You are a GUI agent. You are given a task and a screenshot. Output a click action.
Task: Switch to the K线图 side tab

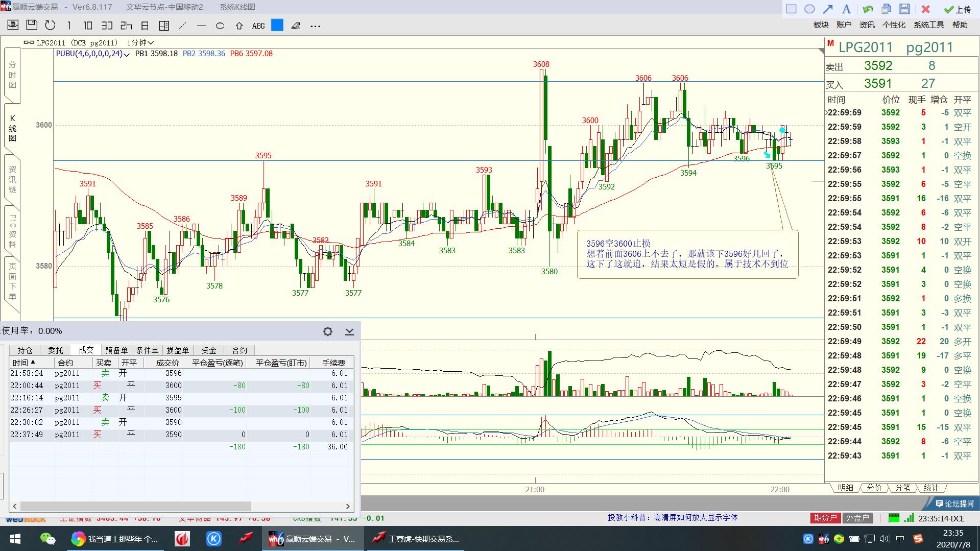(x=12, y=128)
